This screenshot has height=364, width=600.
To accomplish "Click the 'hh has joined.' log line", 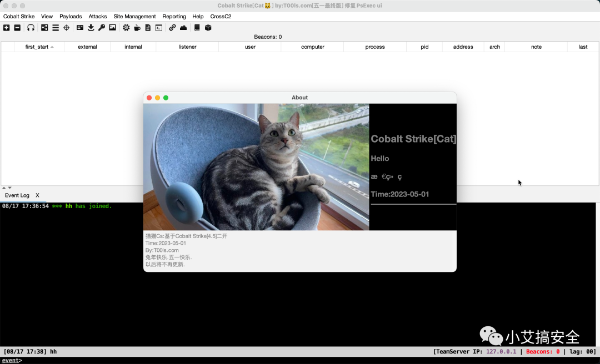I will tap(57, 206).
